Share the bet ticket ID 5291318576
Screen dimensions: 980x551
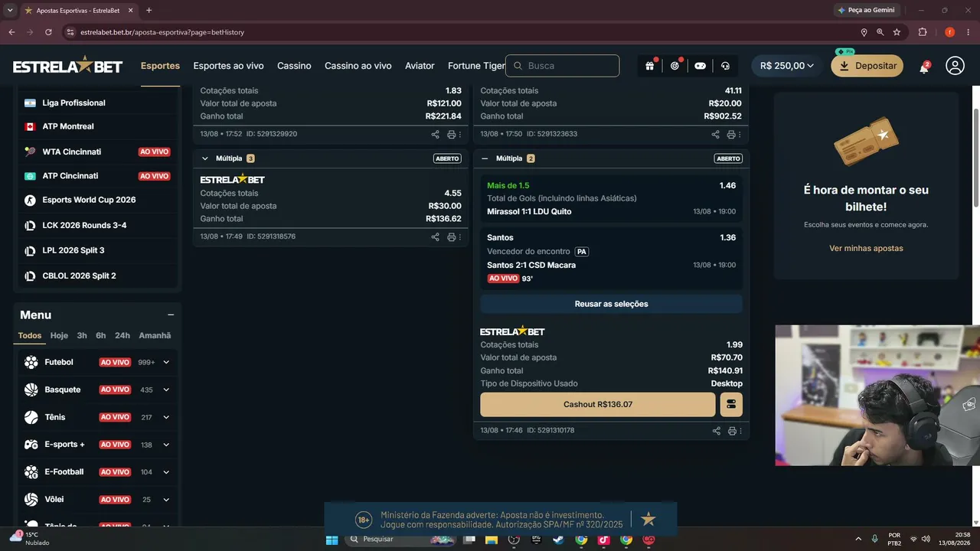coord(435,236)
